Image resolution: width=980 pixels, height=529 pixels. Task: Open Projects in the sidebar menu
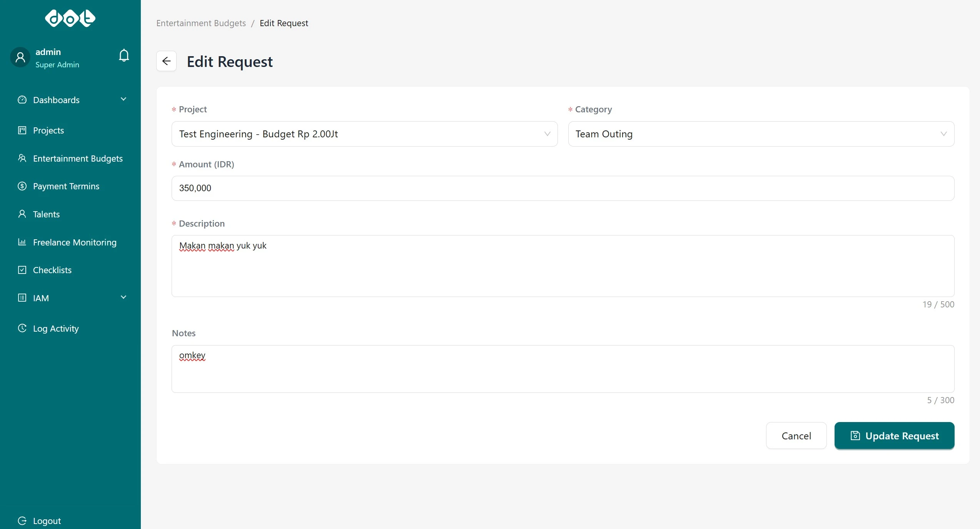[48, 130]
